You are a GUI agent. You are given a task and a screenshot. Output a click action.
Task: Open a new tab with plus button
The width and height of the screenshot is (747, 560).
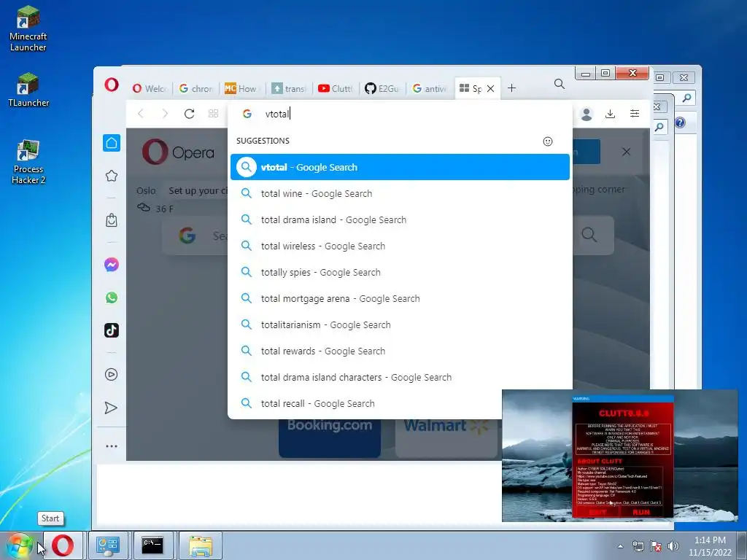point(511,88)
